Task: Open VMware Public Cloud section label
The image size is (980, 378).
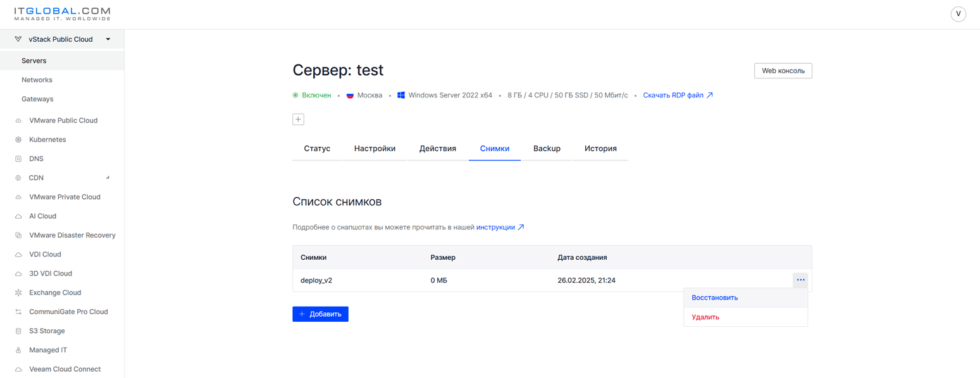Action: pos(63,121)
